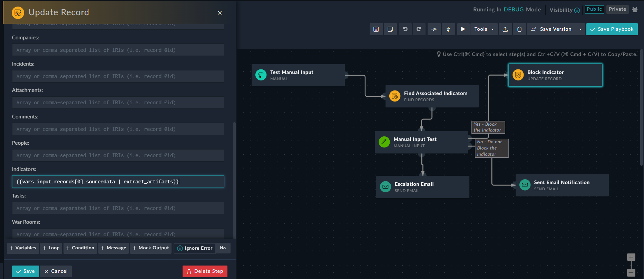Align steps vertically using the toolbar icon
Viewport: 644px width, 279px height.
click(x=448, y=29)
